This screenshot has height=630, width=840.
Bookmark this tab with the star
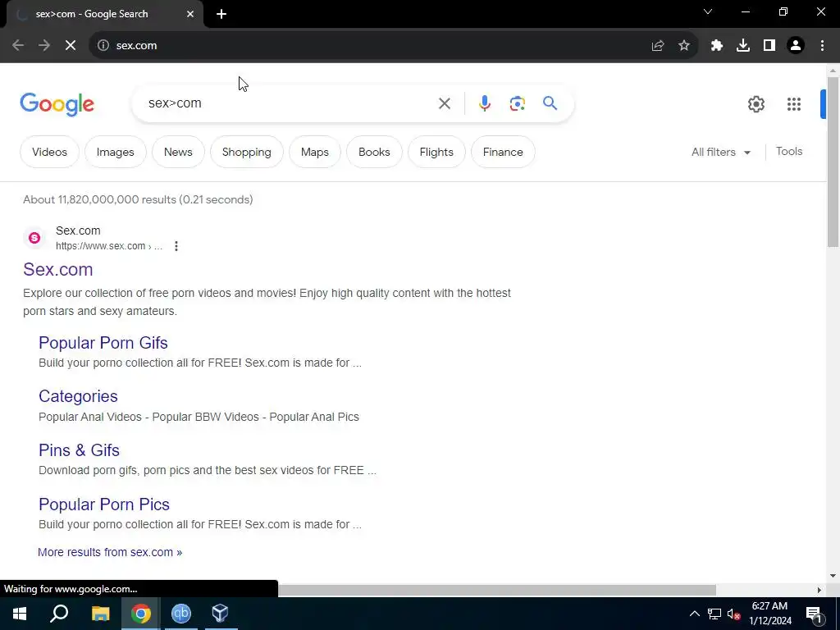pyautogui.click(x=684, y=46)
